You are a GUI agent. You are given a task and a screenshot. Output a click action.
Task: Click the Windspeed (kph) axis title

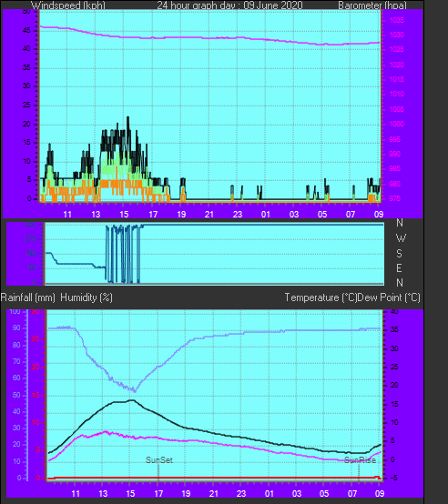pos(68,5)
